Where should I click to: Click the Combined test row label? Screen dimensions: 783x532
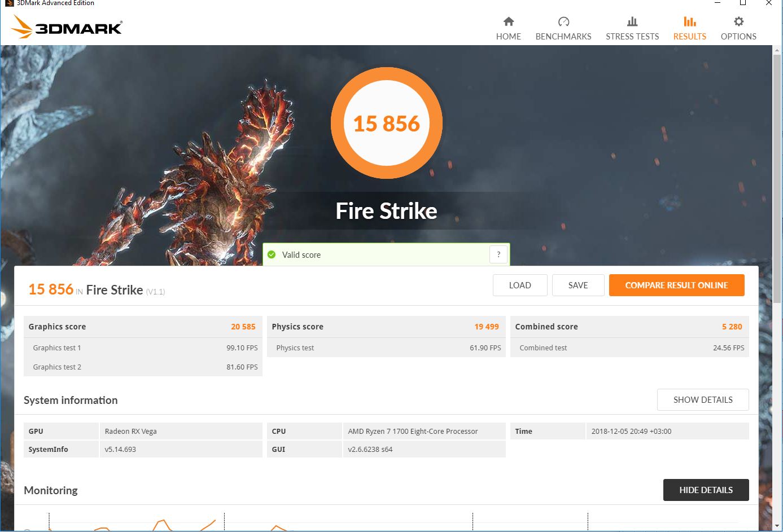(x=543, y=348)
